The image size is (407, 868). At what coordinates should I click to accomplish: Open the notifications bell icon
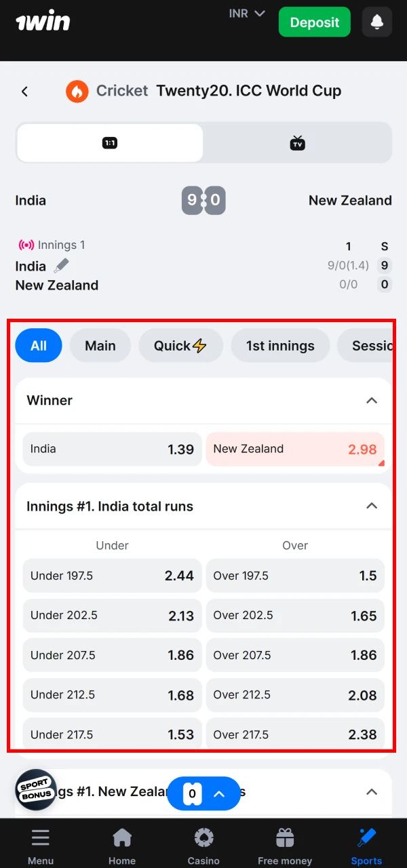click(x=376, y=22)
